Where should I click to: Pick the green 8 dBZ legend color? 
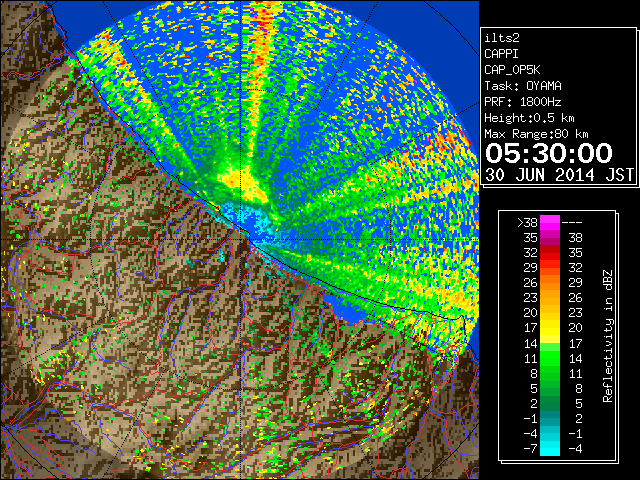(x=550, y=373)
